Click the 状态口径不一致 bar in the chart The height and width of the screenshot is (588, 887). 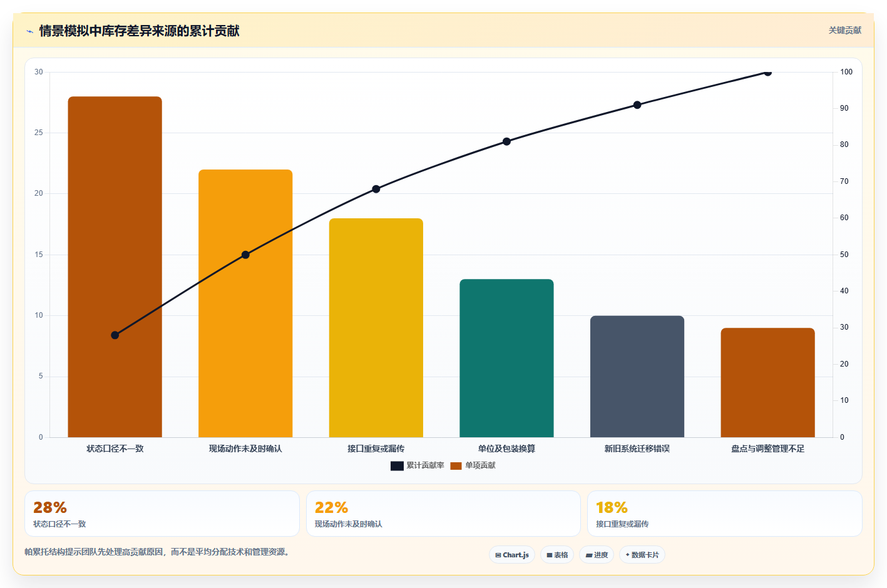click(x=115, y=266)
